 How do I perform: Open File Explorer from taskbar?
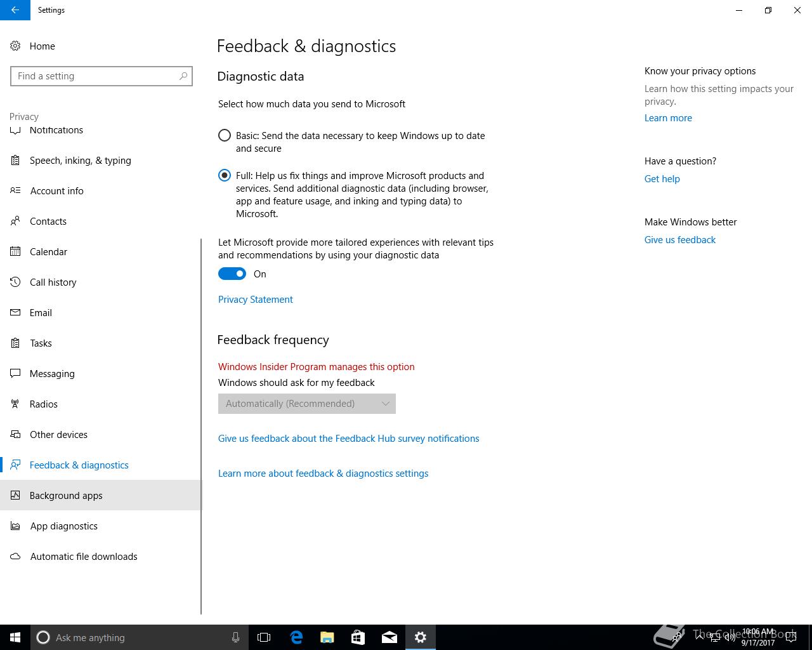tap(327, 637)
